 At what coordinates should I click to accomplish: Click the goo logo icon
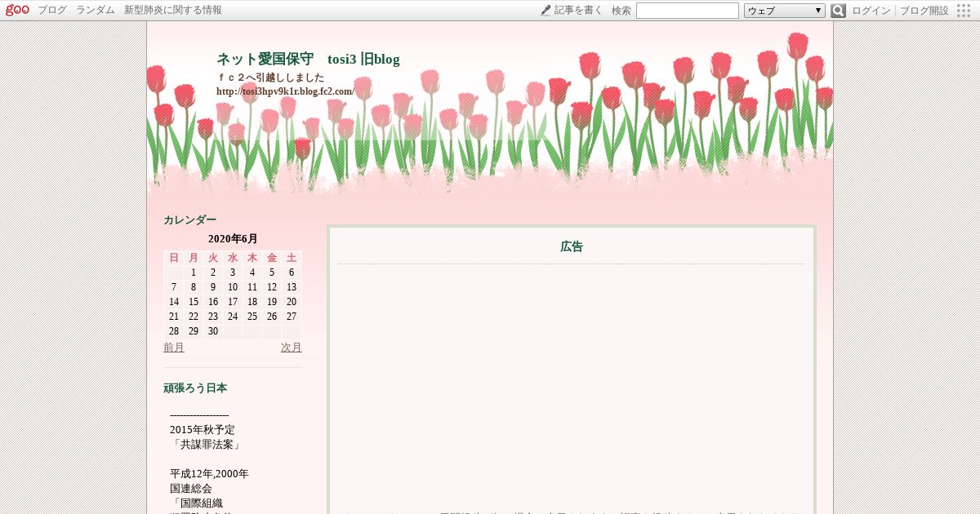pos(17,10)
